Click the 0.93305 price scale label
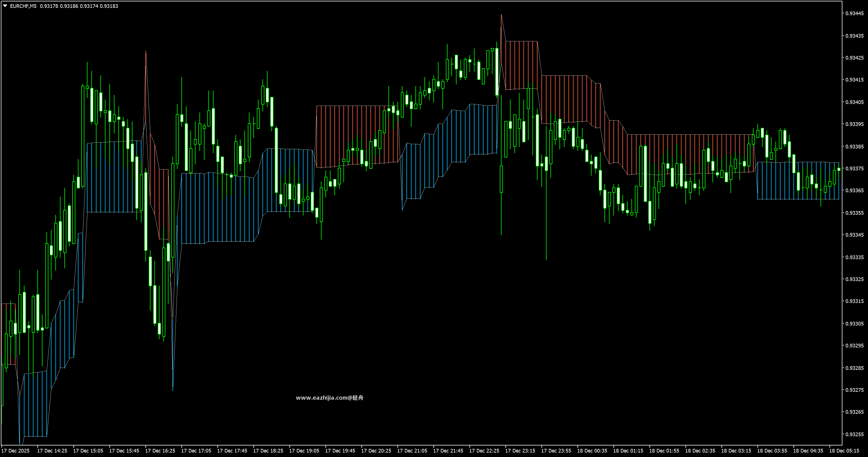The height and width of the screenshot is (457, 868). [854, 323]
